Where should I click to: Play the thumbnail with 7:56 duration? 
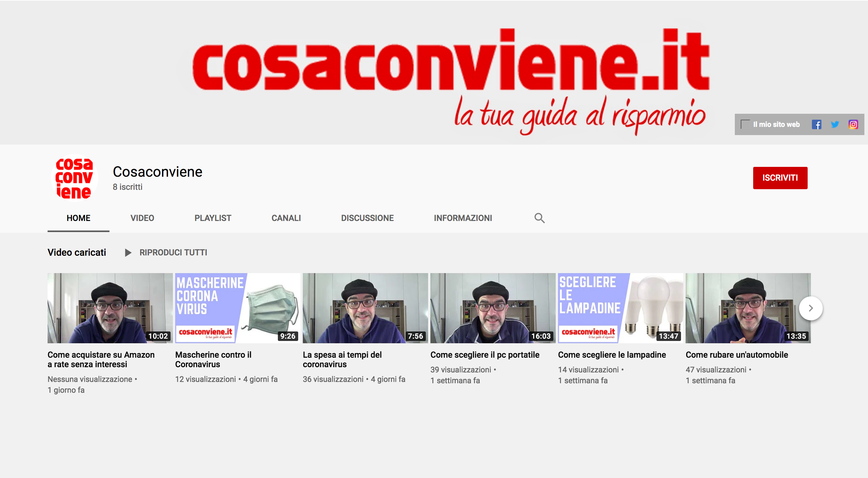click(x=365, y=308)
